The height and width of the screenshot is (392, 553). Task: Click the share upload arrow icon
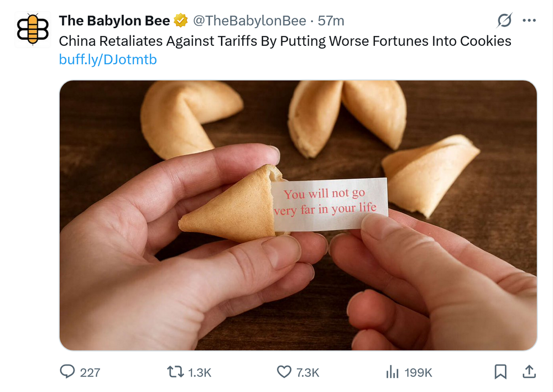click(529, 372)
